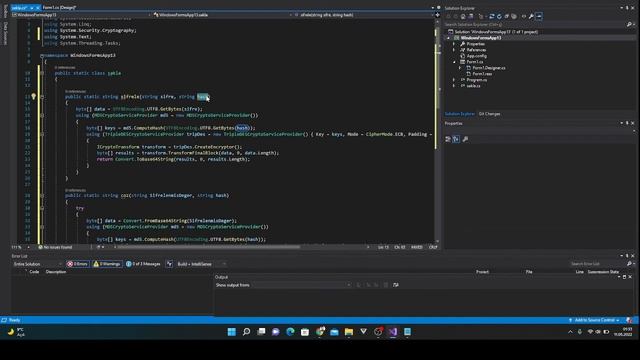Toggle Messages filter button
The height and width of the screenshot is (360, 640).
143,264
